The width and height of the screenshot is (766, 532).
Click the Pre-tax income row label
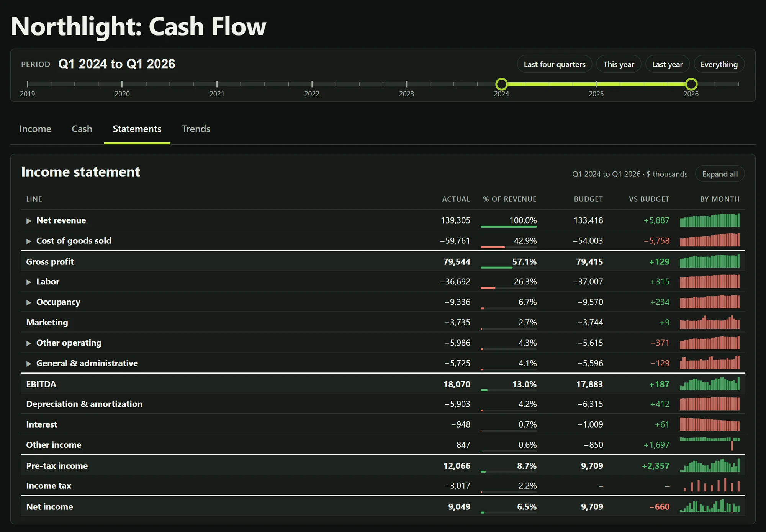tap(57, 466)
